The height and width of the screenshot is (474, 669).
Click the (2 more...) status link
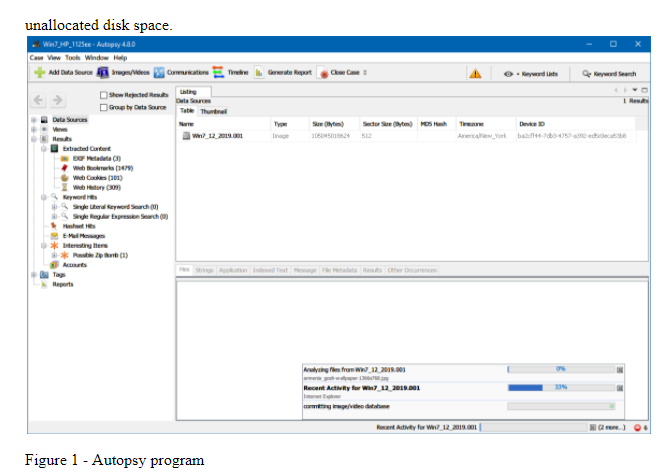pos(612,427)
